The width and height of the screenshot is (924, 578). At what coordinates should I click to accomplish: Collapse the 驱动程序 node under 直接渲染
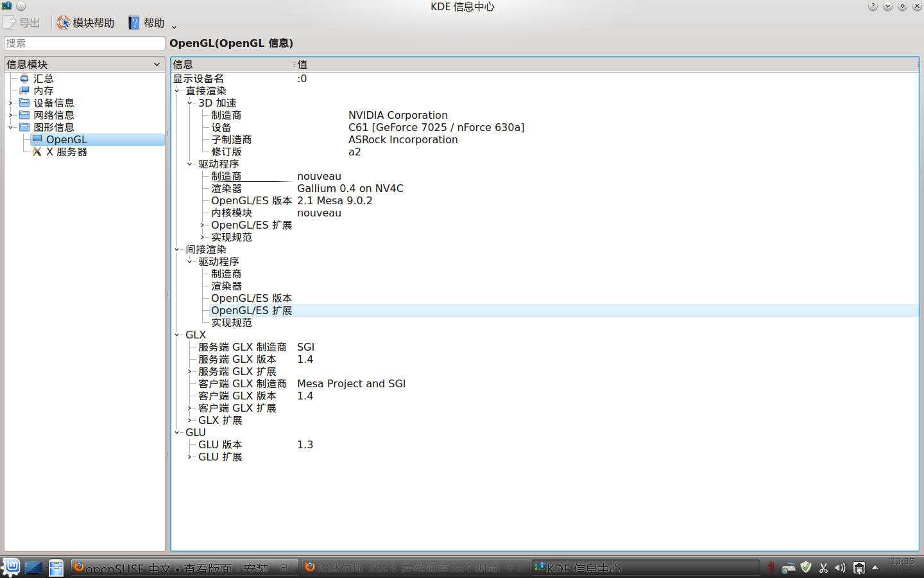190,164
